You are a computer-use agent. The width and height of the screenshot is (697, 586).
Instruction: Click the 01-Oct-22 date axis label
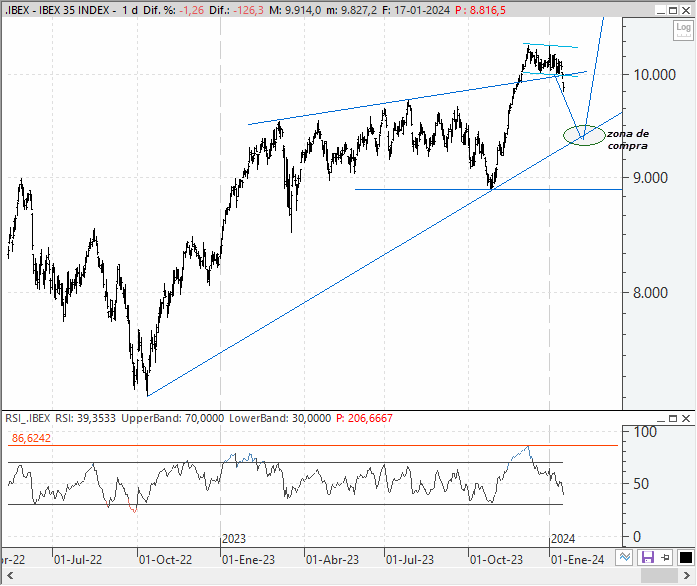click(x=165, y=560)
